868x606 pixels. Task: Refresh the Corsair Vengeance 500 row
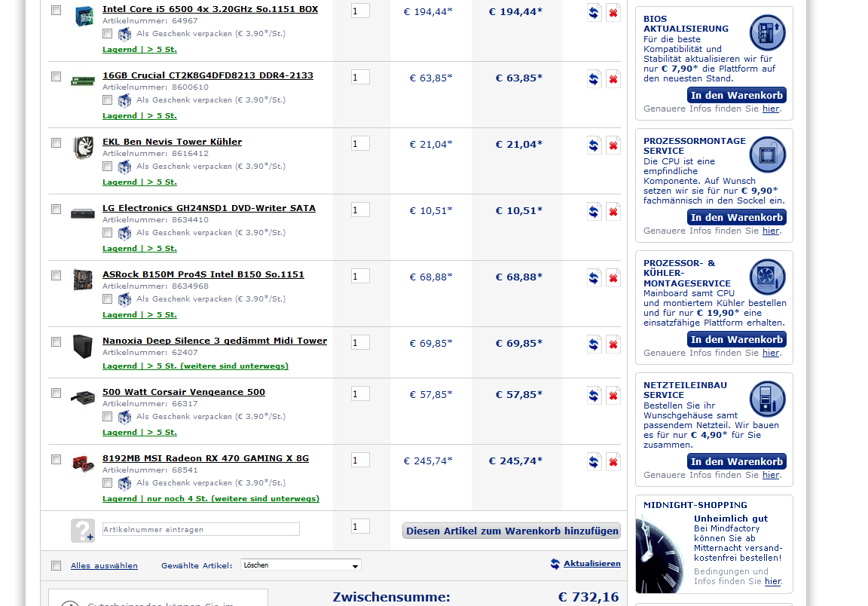(x=594, y=396)
